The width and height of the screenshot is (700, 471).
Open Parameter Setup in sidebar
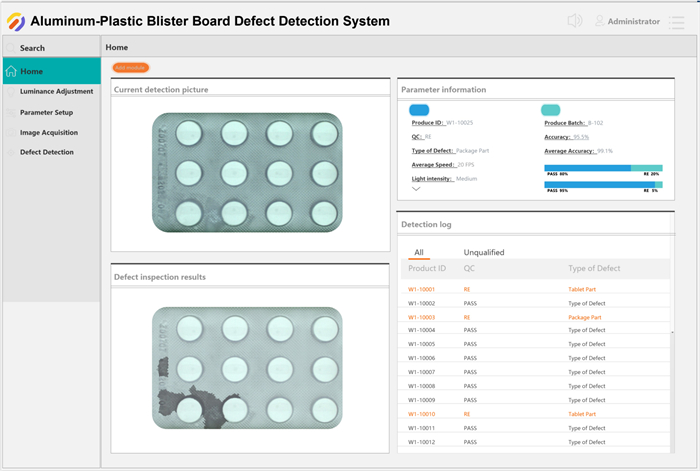click(x=46, y=112)
